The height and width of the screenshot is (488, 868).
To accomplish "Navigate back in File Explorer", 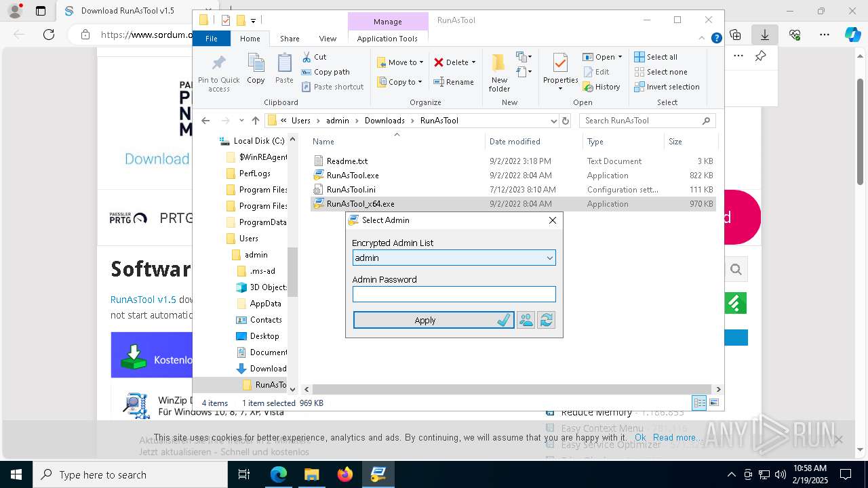I will 206,121.
